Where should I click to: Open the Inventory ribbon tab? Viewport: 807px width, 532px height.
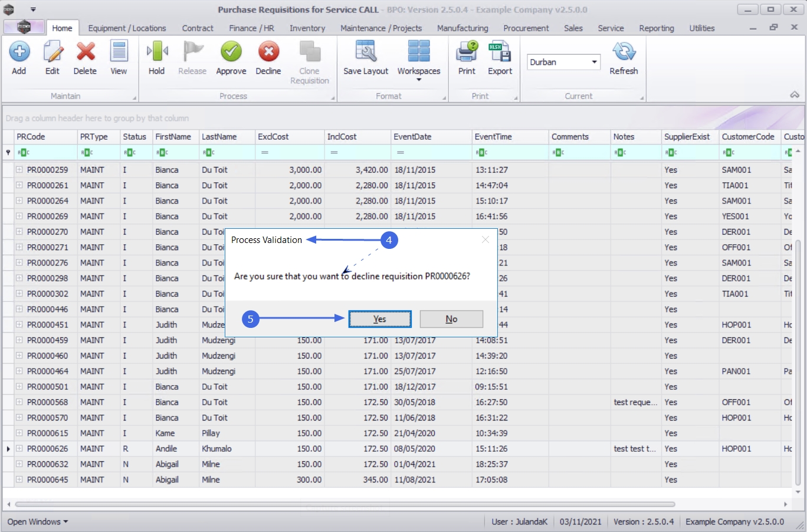307,28
